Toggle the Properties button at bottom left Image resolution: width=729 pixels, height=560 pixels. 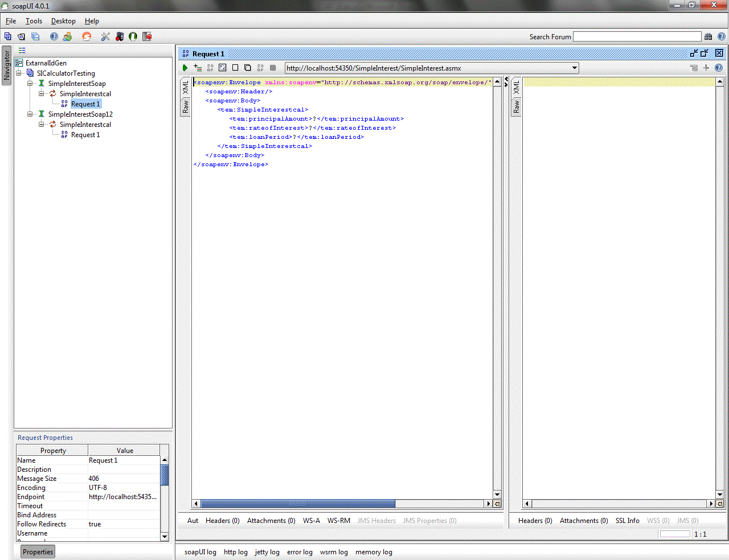(x=38, y=552)
